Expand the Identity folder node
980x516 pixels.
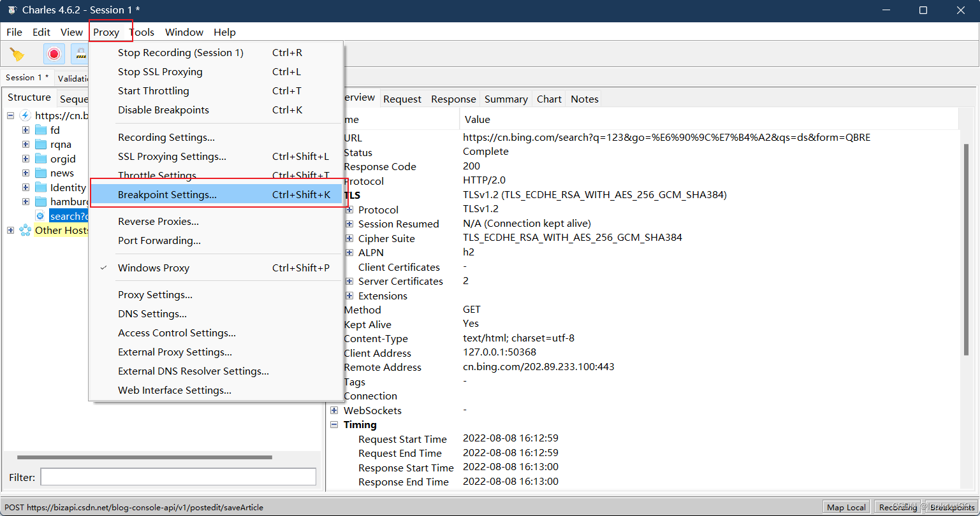(26, 187)
